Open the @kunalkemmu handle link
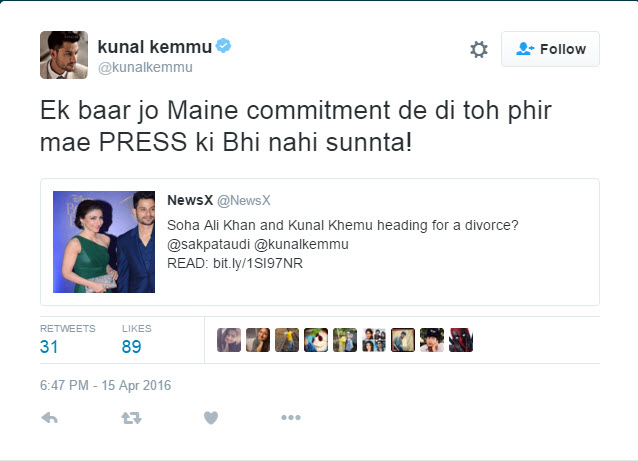Image resolution: width=638 pixels, height=461 pixels. (x=145, y=67)
